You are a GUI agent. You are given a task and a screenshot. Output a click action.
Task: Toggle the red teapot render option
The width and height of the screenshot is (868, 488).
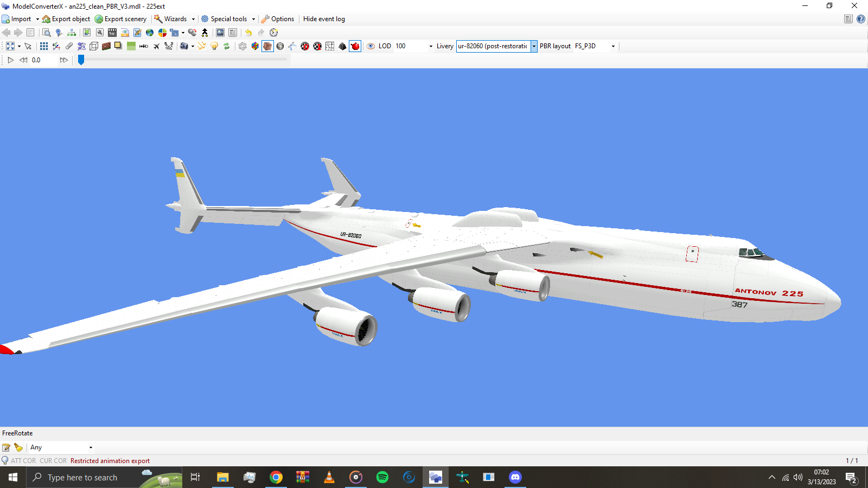tap(355, 46)
